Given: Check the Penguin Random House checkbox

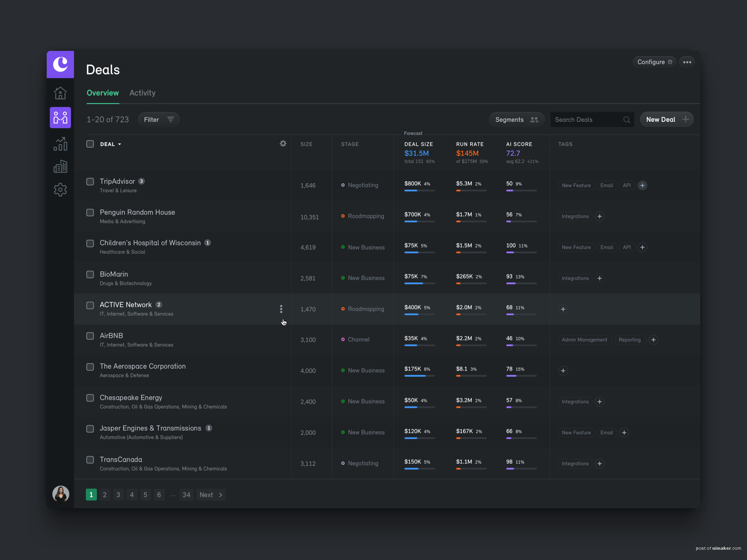Looking at the screenshot, I should pyautogui.click(x=90, y=213).
